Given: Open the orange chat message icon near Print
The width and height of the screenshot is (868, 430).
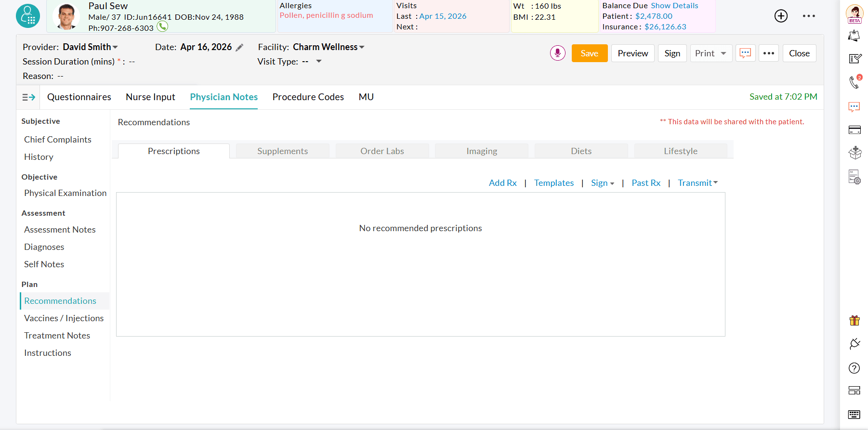Looking at the screenshot, I should (745, 53).
